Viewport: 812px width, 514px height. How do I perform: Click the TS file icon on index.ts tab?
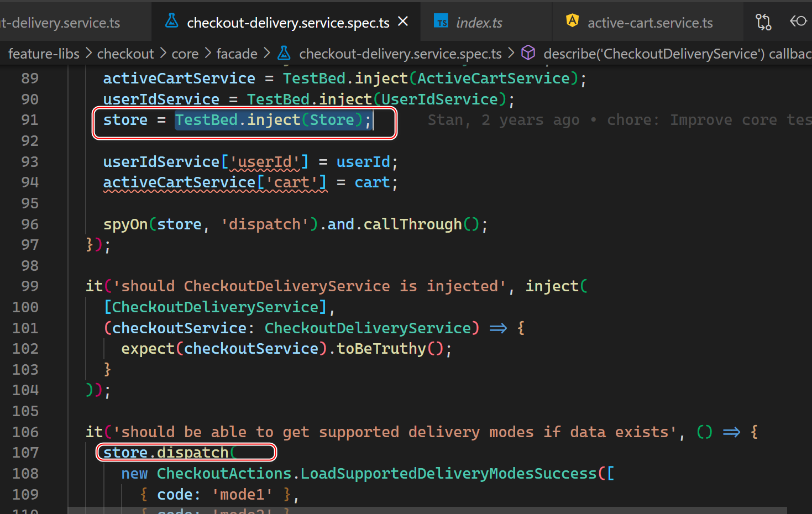441,22
